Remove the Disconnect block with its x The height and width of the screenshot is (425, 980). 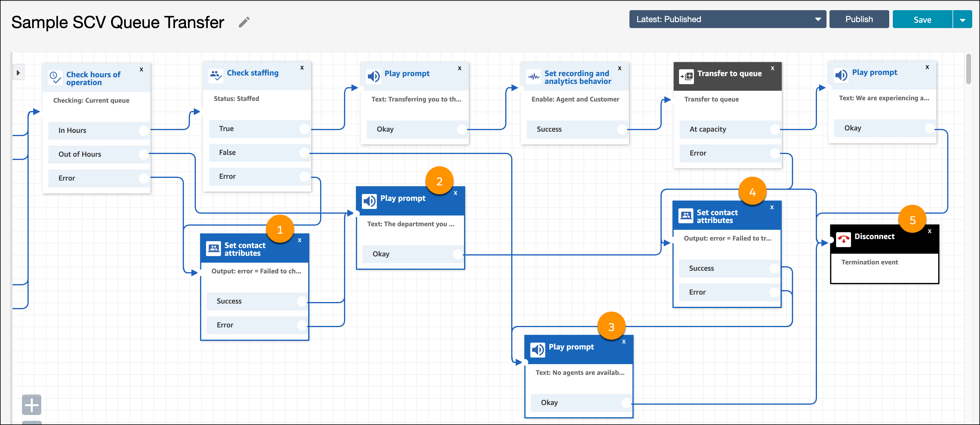(x=930, y=231)
